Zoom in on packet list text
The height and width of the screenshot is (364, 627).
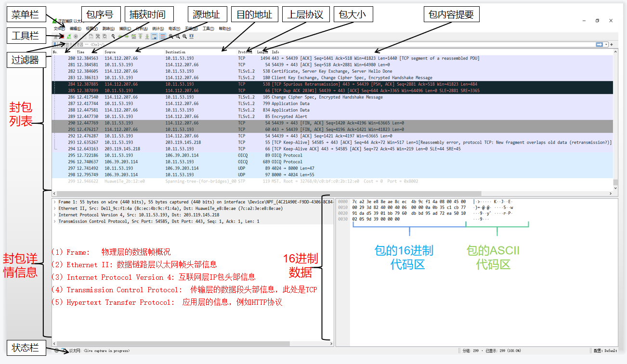pyautogui.click(x=170, y=36)
